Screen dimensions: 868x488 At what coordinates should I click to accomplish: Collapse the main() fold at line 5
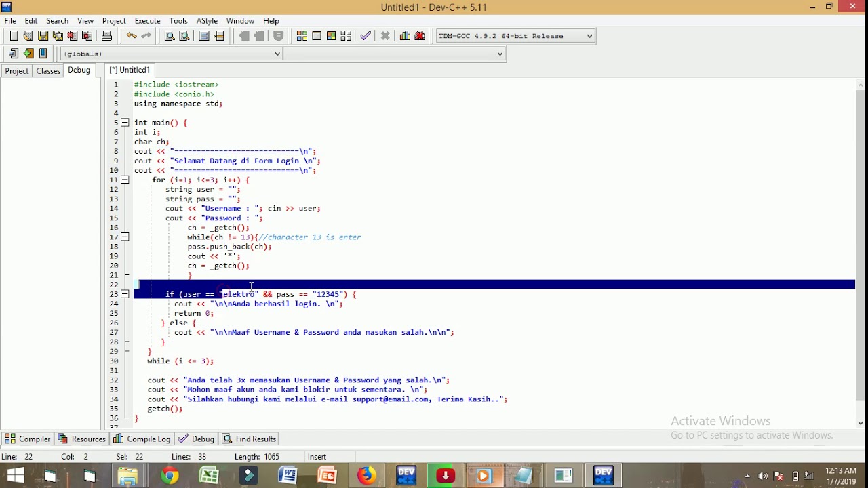click(x=125, y=123)
